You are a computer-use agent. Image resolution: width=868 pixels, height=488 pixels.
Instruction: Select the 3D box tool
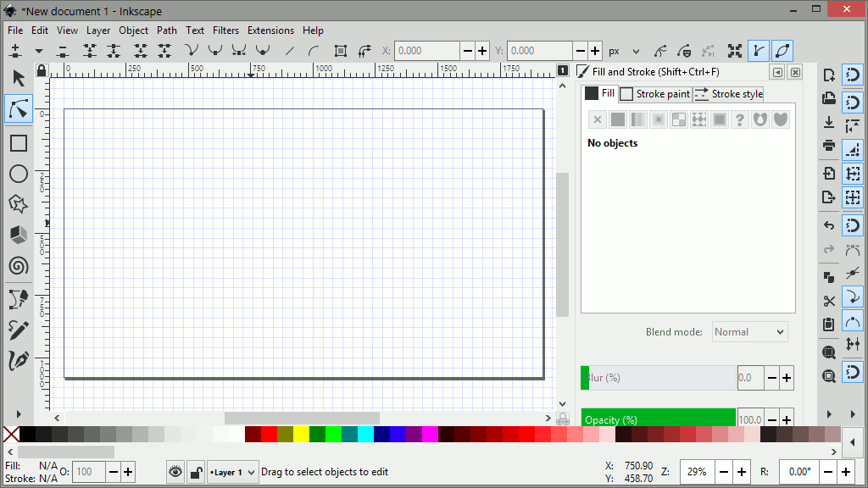(18, 235)
